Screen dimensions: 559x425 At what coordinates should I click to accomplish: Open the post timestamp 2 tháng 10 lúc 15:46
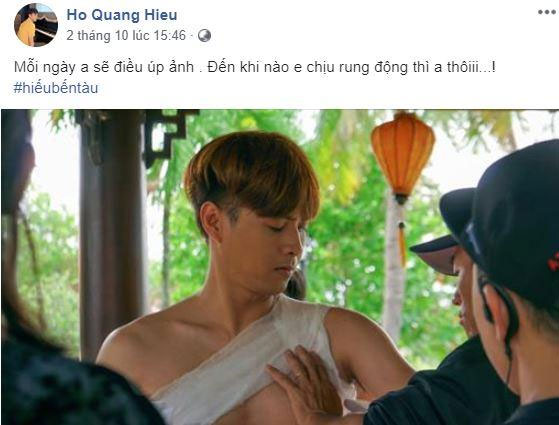coord(126,35)
